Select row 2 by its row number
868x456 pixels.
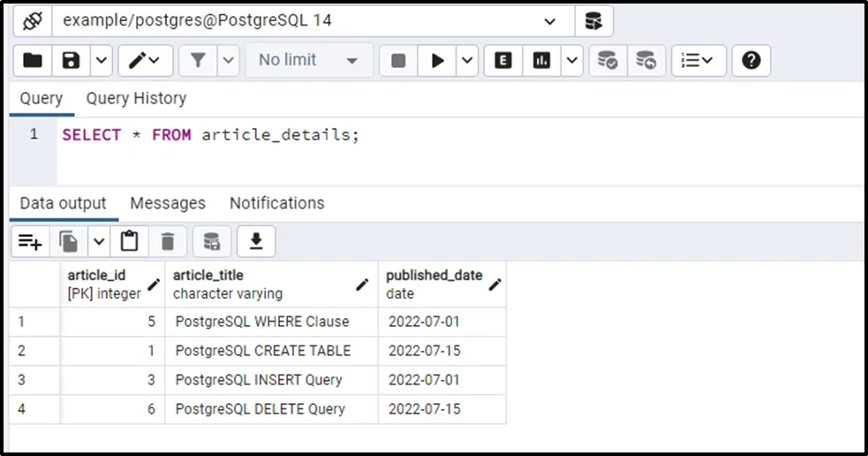(x=22, y=351)
